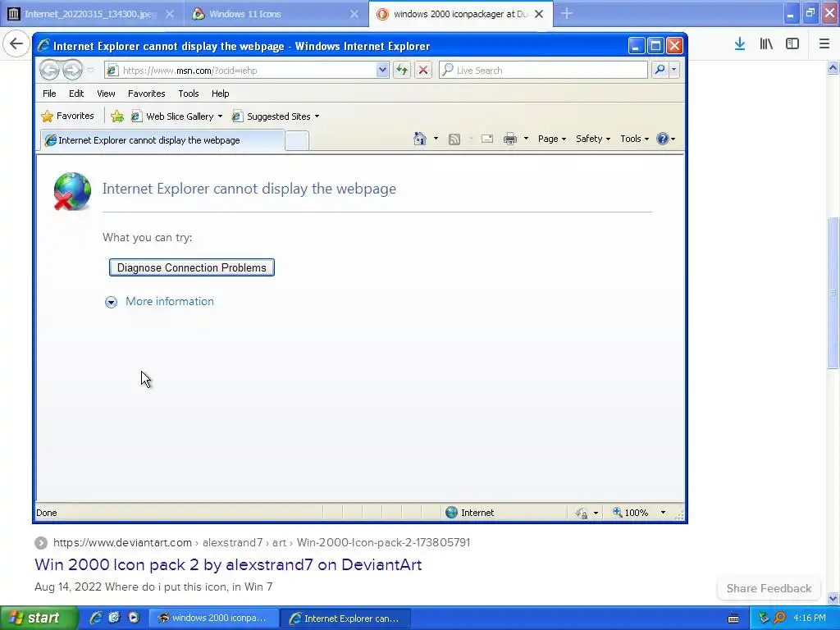Click the Print icon
The image size is (840, 630).
pyautogui.click(x=510, y=139)
